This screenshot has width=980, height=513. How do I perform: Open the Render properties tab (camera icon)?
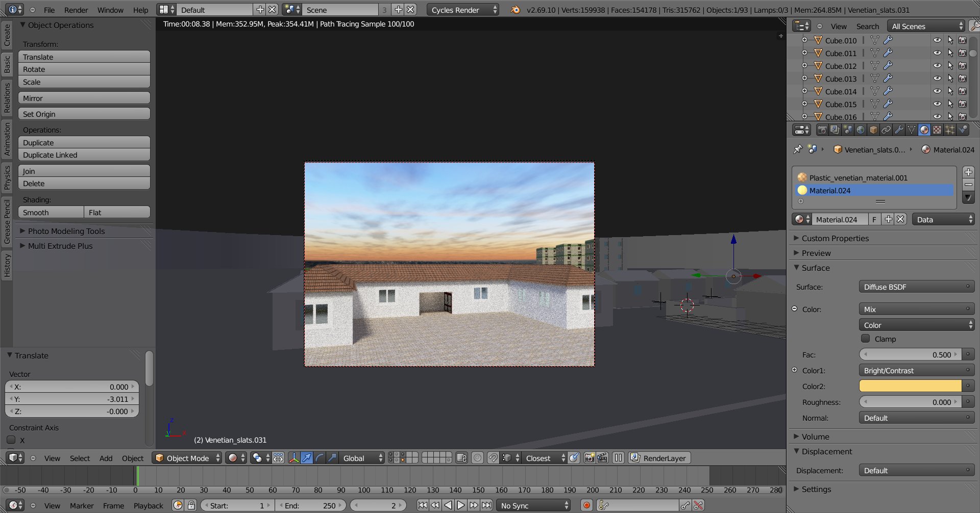coord(822,130)
